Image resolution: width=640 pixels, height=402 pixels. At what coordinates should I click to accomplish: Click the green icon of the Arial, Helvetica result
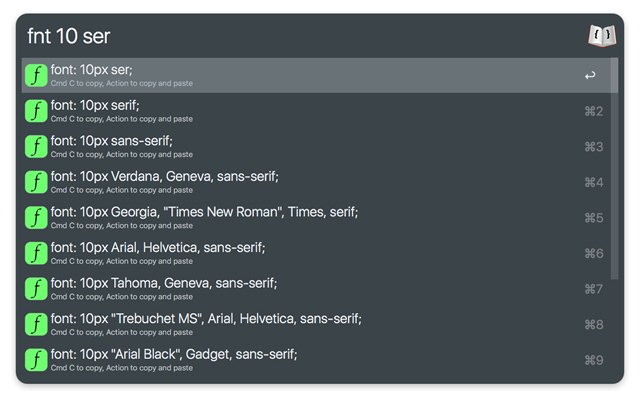point(36,253)
